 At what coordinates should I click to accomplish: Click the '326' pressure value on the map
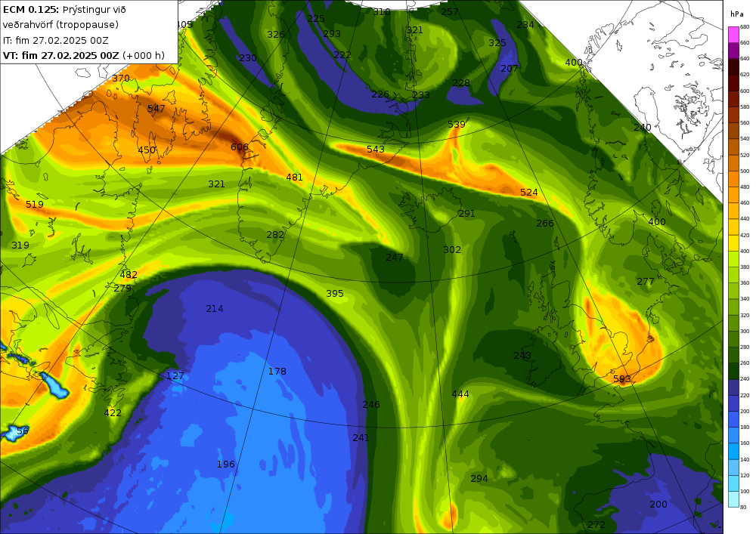point(276,35)
